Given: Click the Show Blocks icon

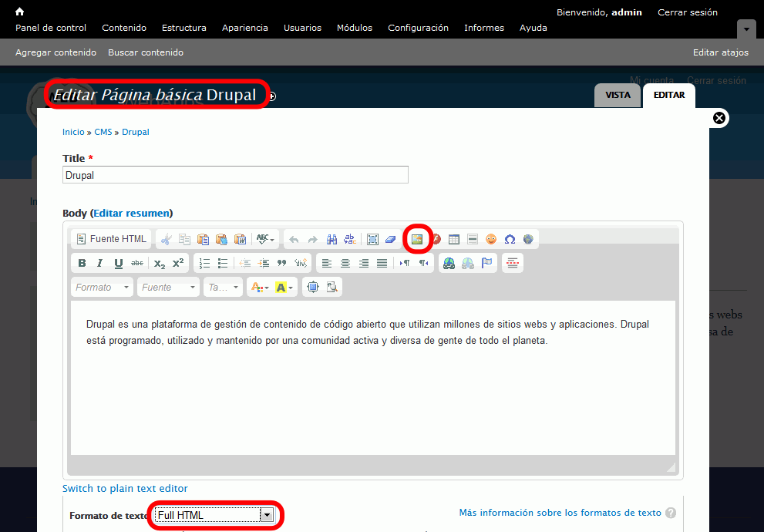Looking at the screenshot, I should tap(332, 288).
